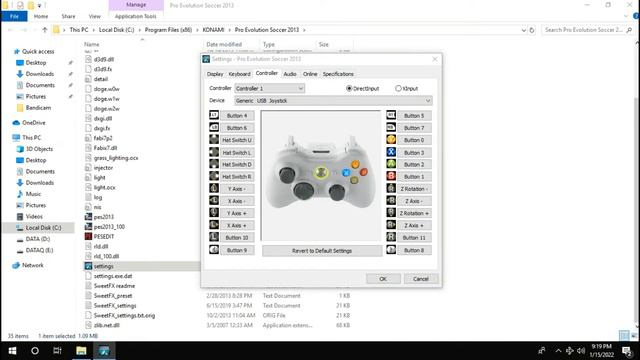Viewport: 640px width, 360px height.
Task: Click the OK button
Action: click(383, 279)
